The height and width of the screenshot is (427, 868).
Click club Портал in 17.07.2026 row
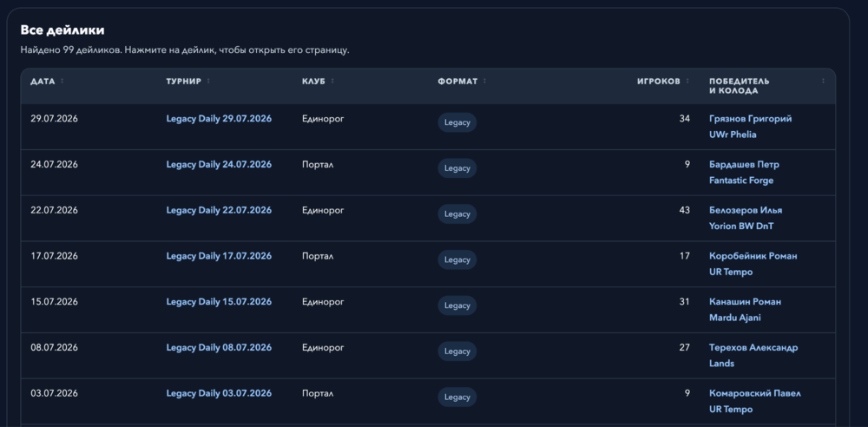tap(318, 256)
